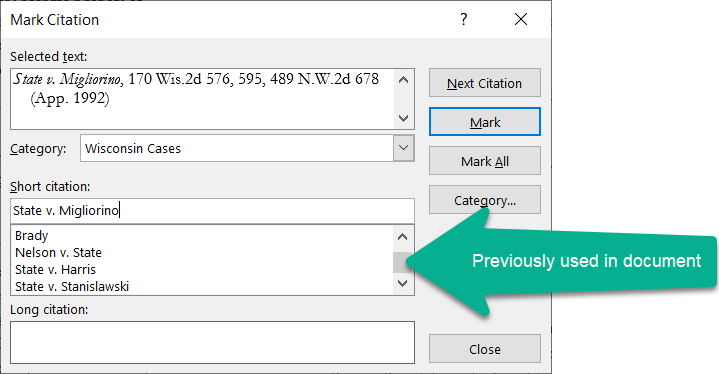The image size is (719, 374).
Task: Click the Mark button
Action: tap(485, 122)
